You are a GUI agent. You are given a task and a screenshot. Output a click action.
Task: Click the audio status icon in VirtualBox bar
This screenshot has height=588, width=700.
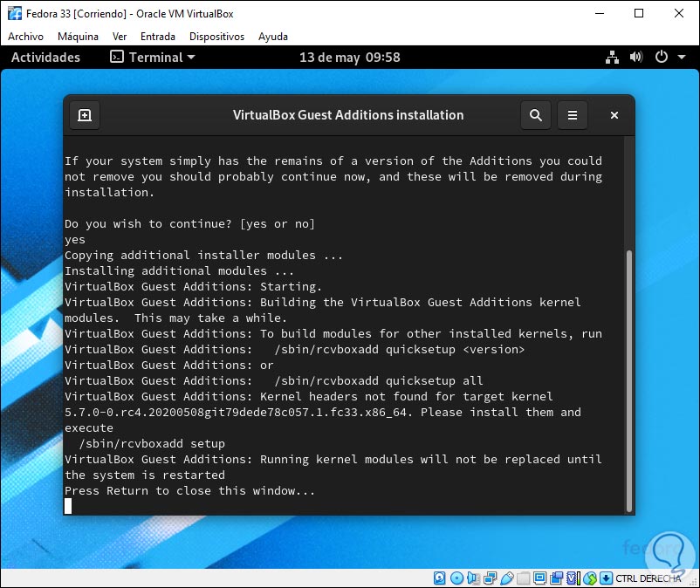473,578
